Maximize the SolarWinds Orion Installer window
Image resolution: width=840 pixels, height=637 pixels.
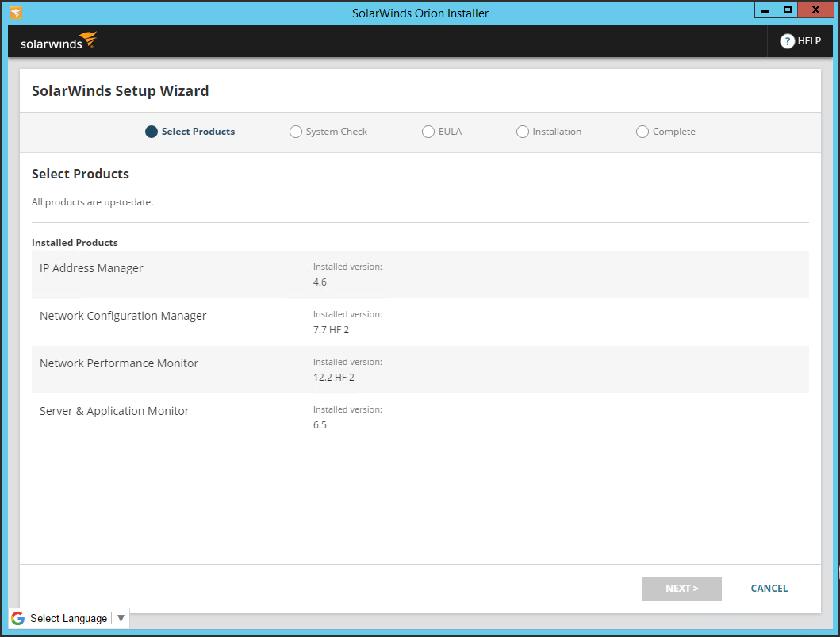pyautogui.click(x=788, y=10)
